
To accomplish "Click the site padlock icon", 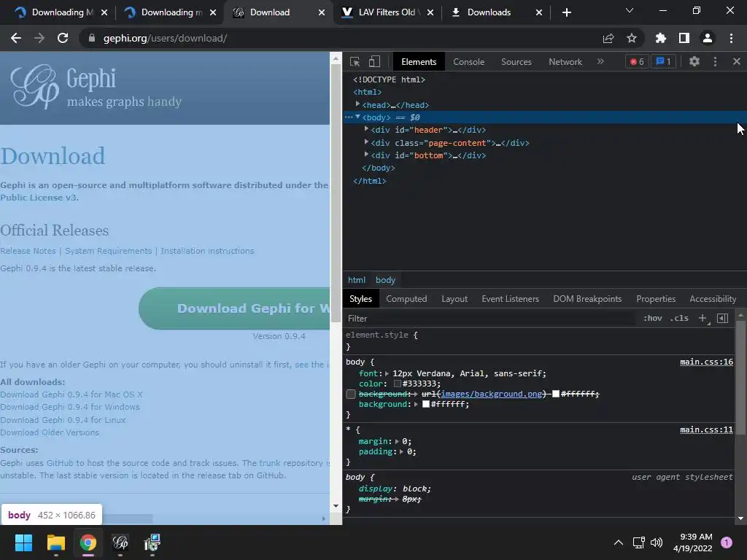I will [x=92, y=38].
